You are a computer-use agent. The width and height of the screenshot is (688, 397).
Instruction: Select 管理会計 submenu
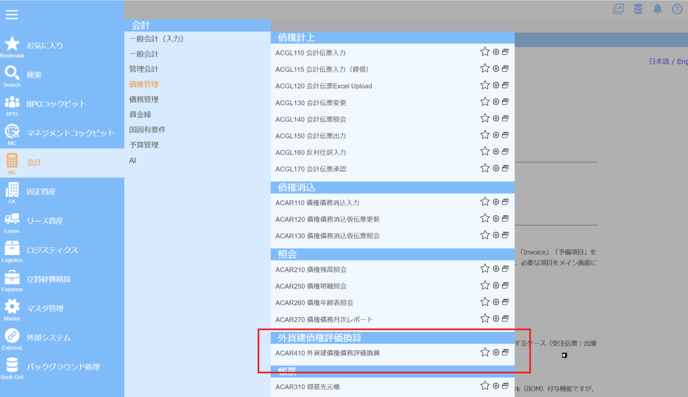pyautogui.click(x=143, y=69)
